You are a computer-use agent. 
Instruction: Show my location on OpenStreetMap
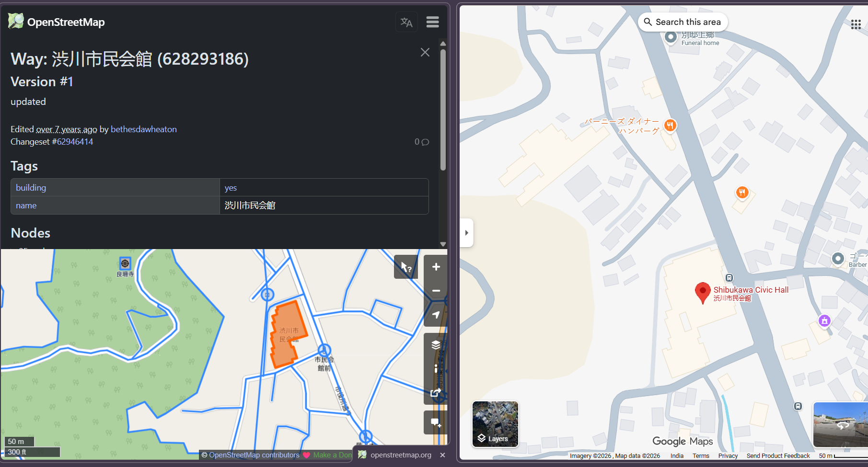pos(436,315)
